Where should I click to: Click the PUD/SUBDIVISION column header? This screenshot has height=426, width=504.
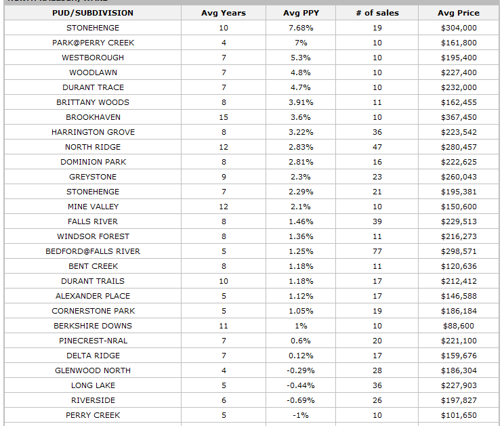pos(93,13)
